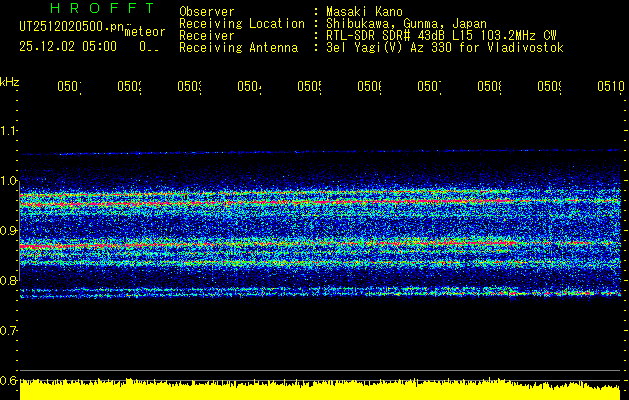Click the 0505 time axis marker
The width and height of the screenshot is (629, 400).
(310, 86)
